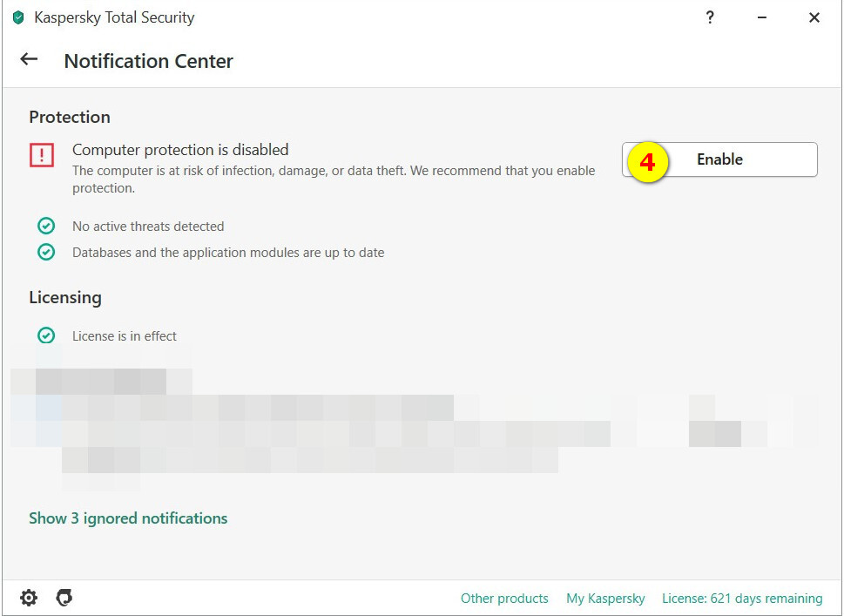The width and height of the screenshot is (844, 616).
Task: Click the yellow number 4 badge
Action: tap(647, 163)
